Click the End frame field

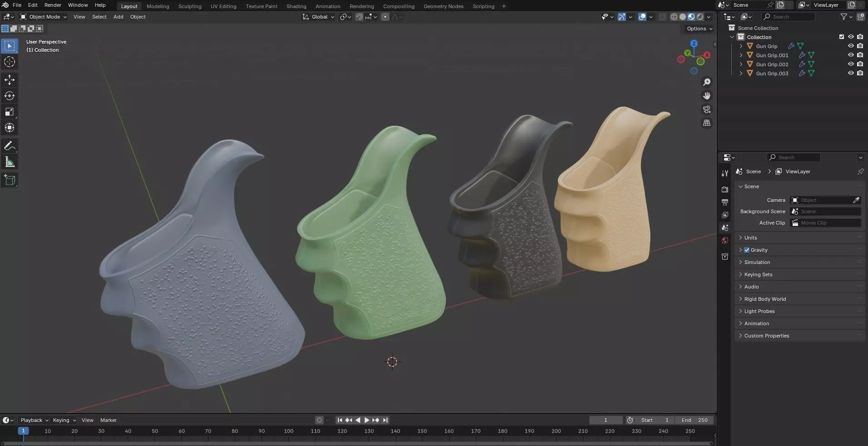pyautogui.click(x=694, y=420)
